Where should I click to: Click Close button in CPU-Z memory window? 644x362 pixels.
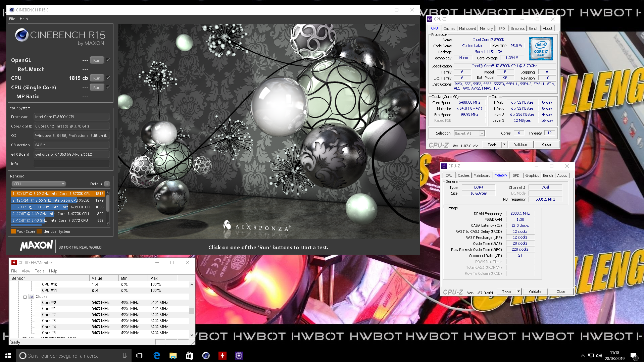tap(561, 292)
